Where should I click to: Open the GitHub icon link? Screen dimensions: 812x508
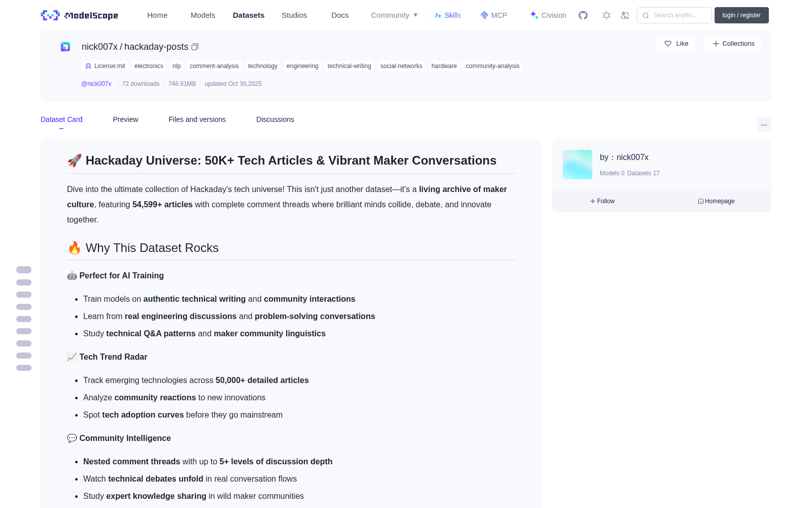click(x=583, y=15)
